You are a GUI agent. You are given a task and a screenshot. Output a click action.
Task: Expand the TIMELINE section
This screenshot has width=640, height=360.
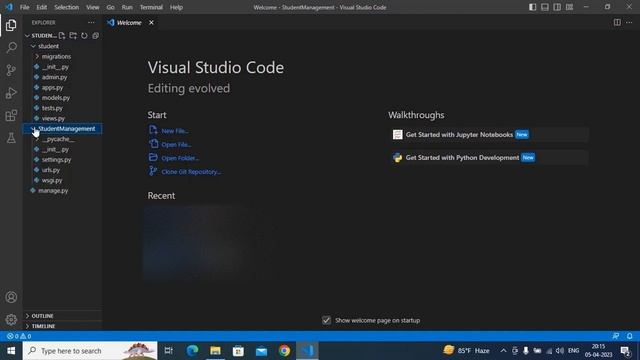point(62,326)
